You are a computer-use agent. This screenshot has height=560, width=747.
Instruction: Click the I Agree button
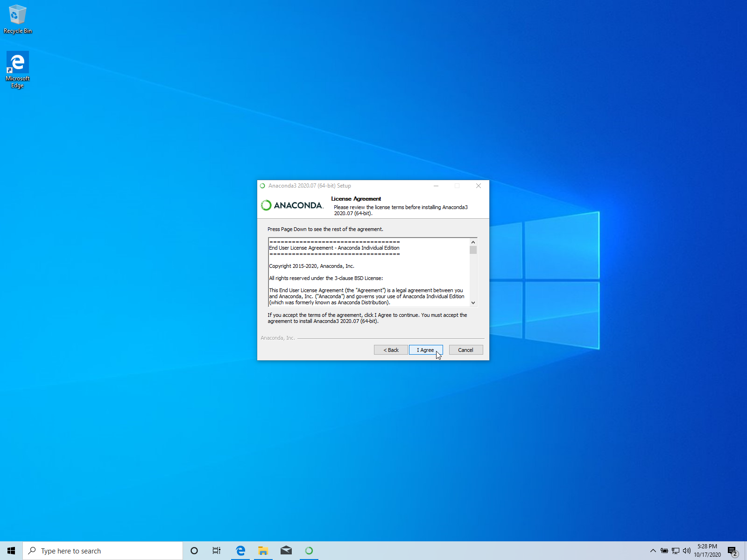(x=425, y=350)
